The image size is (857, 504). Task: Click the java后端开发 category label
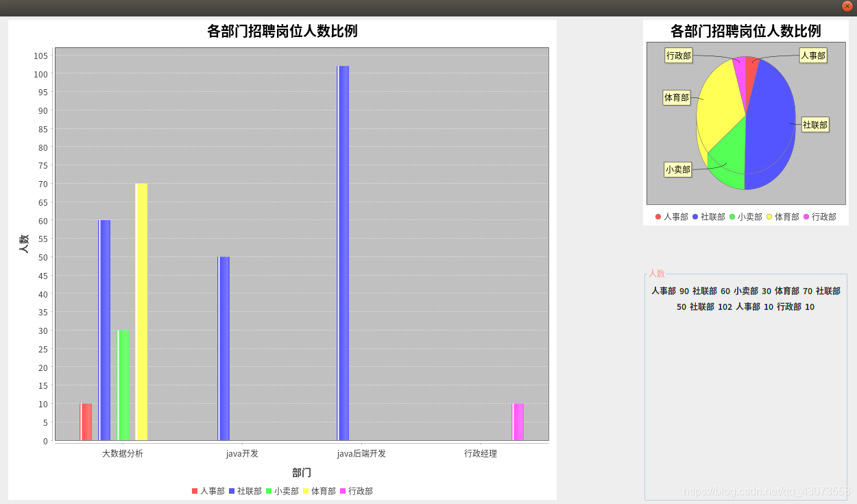[x=361, y=454]
